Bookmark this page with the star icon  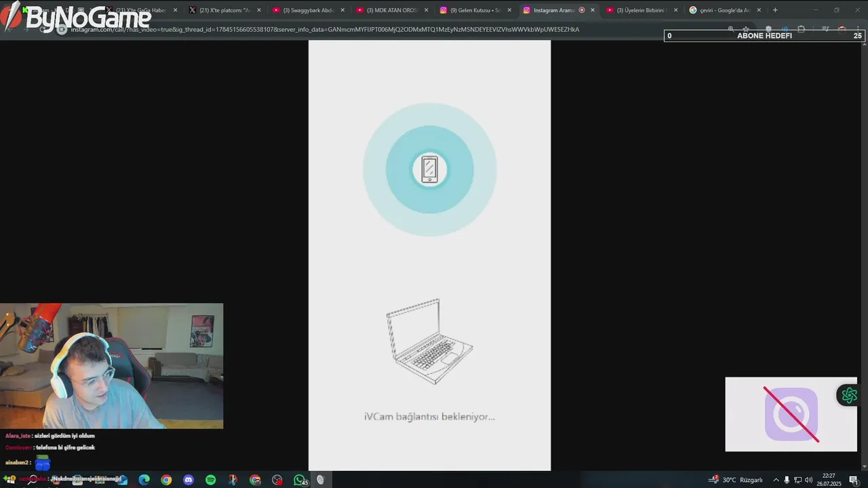point(746,29)
